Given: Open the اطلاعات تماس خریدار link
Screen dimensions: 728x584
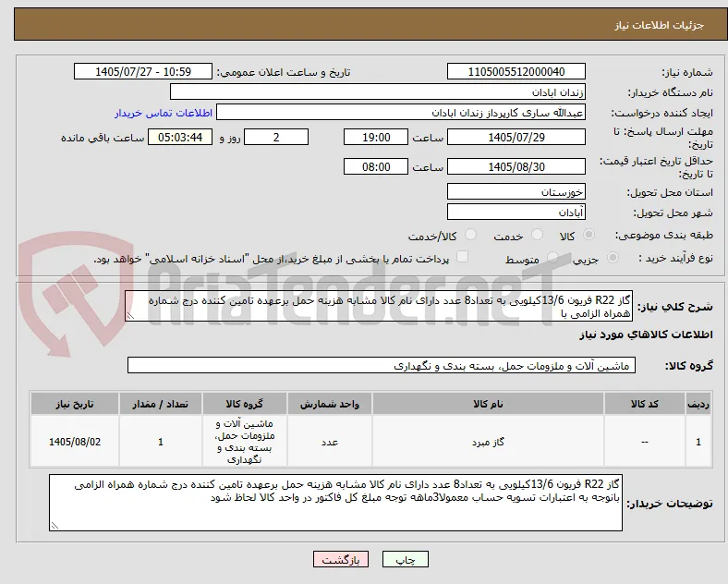Looking at the screenshot, I should click(x=164, y=113).
